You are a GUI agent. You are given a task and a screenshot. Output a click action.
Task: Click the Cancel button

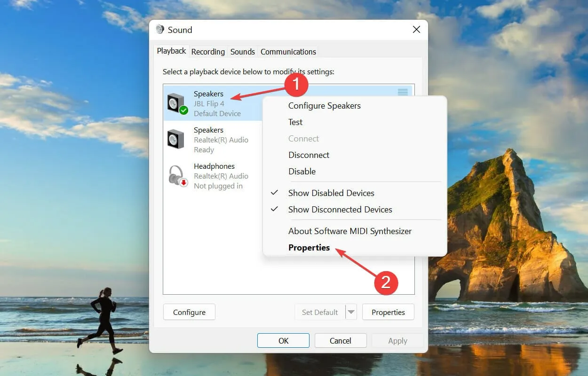point(341,341)
